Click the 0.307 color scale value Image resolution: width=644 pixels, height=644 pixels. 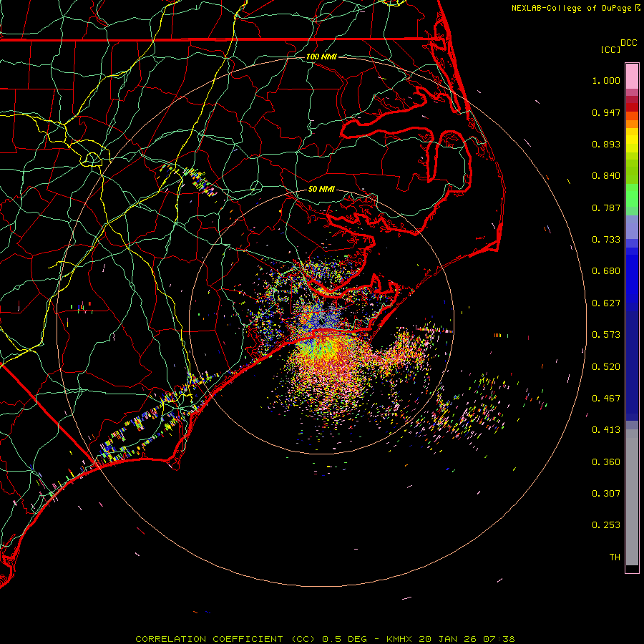coord(606,494)
